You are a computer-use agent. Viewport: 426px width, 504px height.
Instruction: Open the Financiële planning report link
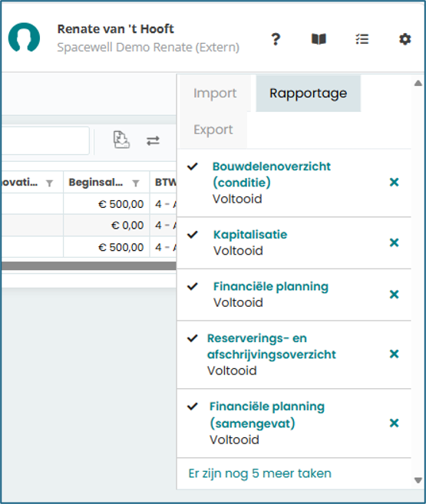(x=271, y=286)
